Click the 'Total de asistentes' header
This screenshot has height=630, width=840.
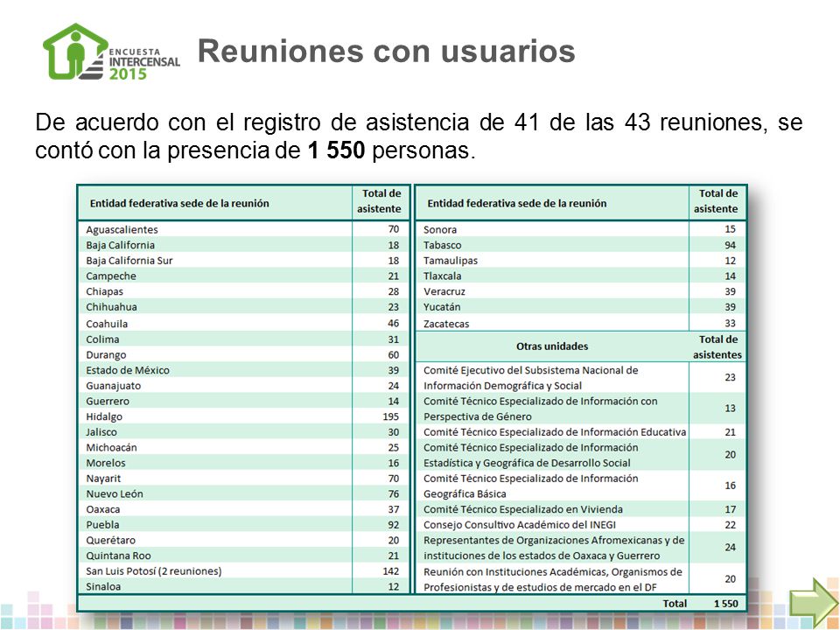(x=717, y=346)
